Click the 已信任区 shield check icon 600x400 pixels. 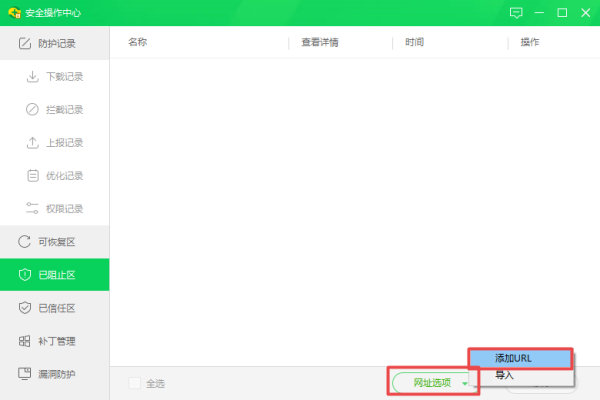[x=25, y=308]
